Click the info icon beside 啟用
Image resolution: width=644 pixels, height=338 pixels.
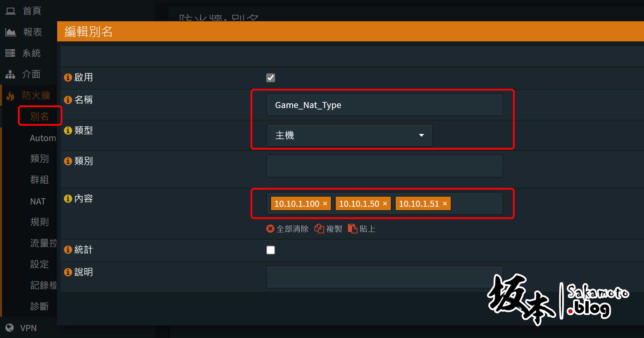click(68, 77)
